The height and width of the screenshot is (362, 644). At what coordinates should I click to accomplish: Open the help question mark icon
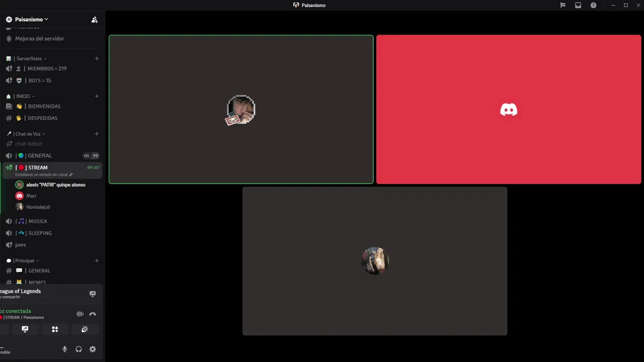point(593,5)
